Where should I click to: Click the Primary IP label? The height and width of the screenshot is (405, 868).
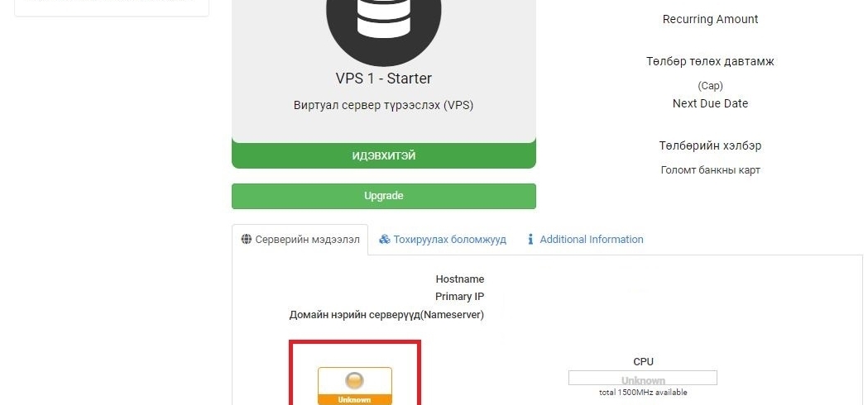click(x=459, y=297)
